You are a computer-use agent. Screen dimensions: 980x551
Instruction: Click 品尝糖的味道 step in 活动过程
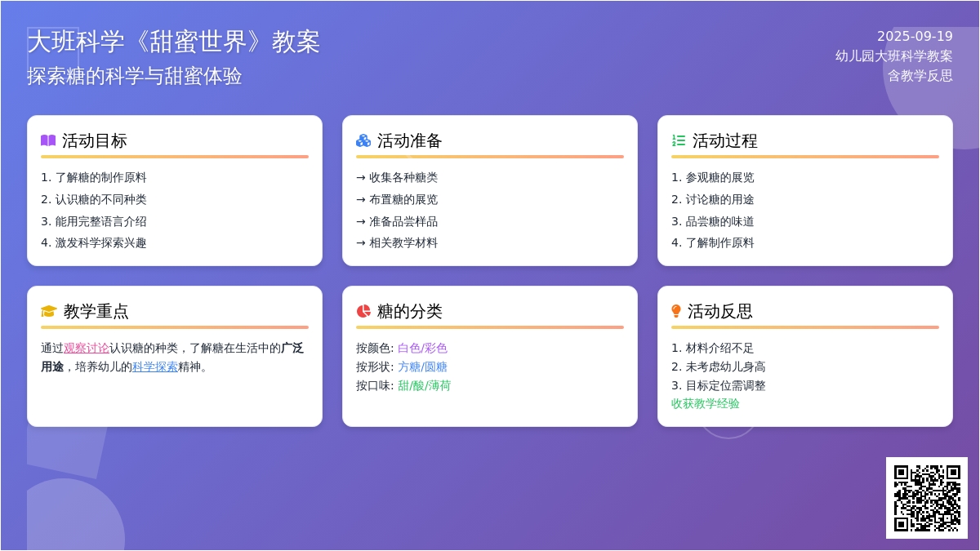pos(719,221)
